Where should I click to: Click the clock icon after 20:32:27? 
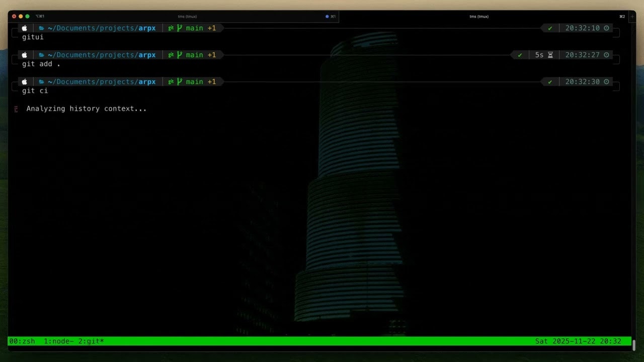coord(606,55)
